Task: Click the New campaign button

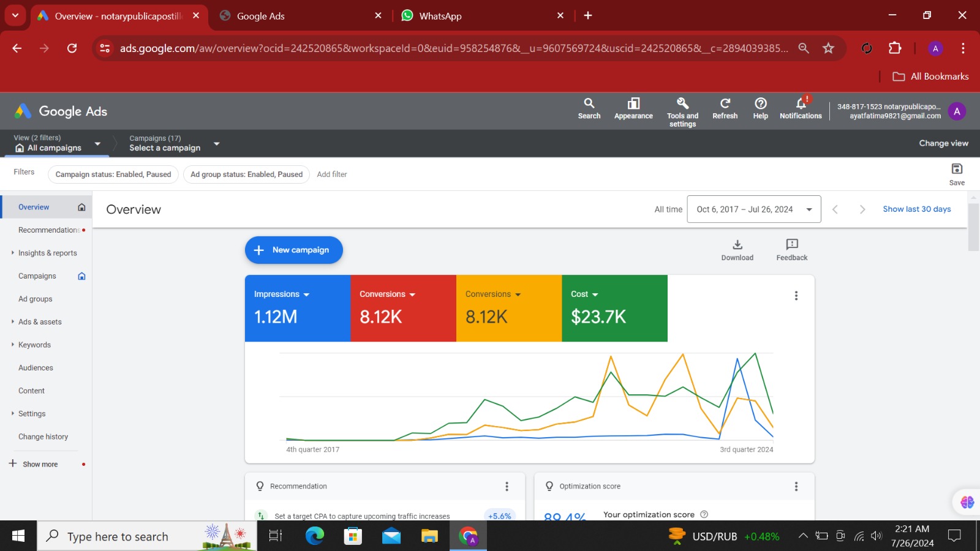Action: click(x=294, y=250)
